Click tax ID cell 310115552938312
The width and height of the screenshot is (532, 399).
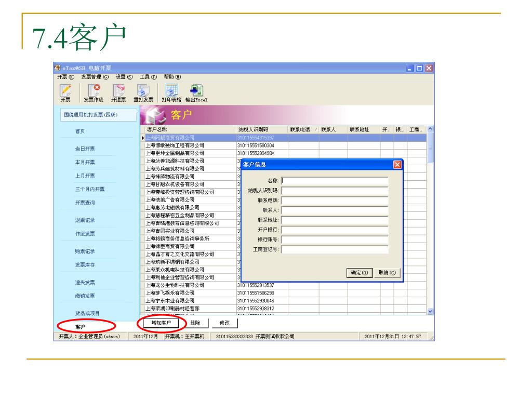point(262,309)
